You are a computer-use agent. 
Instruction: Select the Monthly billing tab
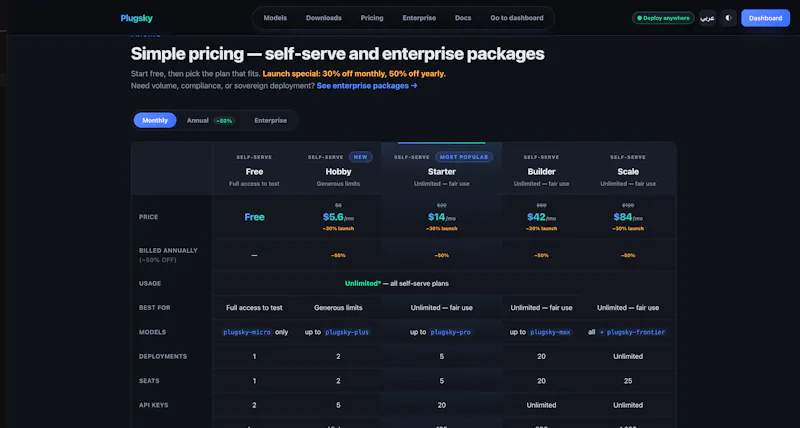click(155, 120)
